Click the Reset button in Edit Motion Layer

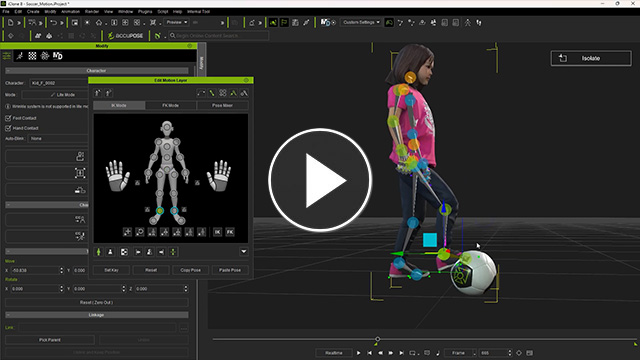coord(151,270)
